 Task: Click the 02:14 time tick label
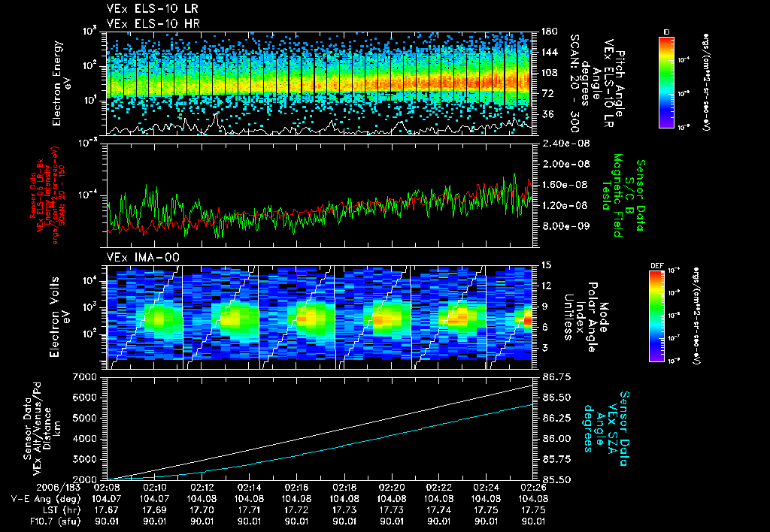click(249, 488)
